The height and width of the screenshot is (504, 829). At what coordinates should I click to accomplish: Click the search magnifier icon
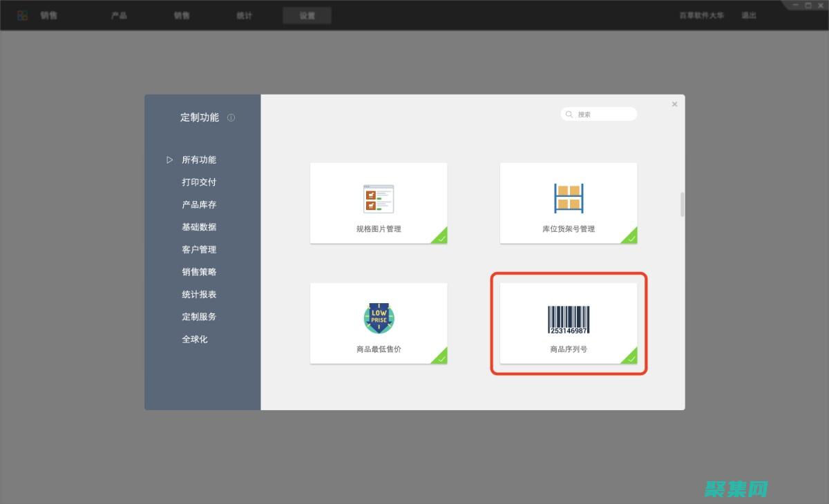(x=569, y=114)
